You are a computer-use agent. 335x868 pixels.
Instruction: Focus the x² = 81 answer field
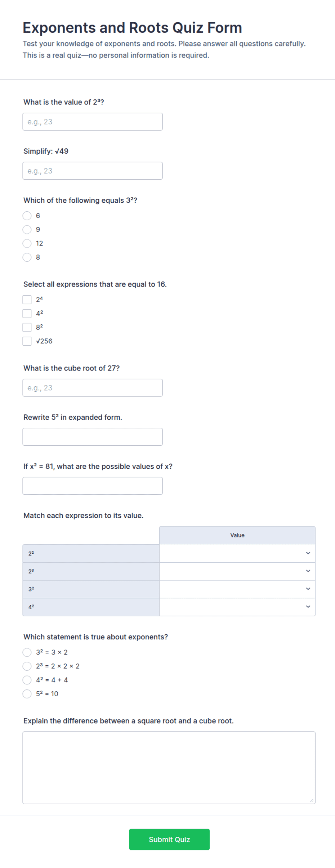(93, 486)
